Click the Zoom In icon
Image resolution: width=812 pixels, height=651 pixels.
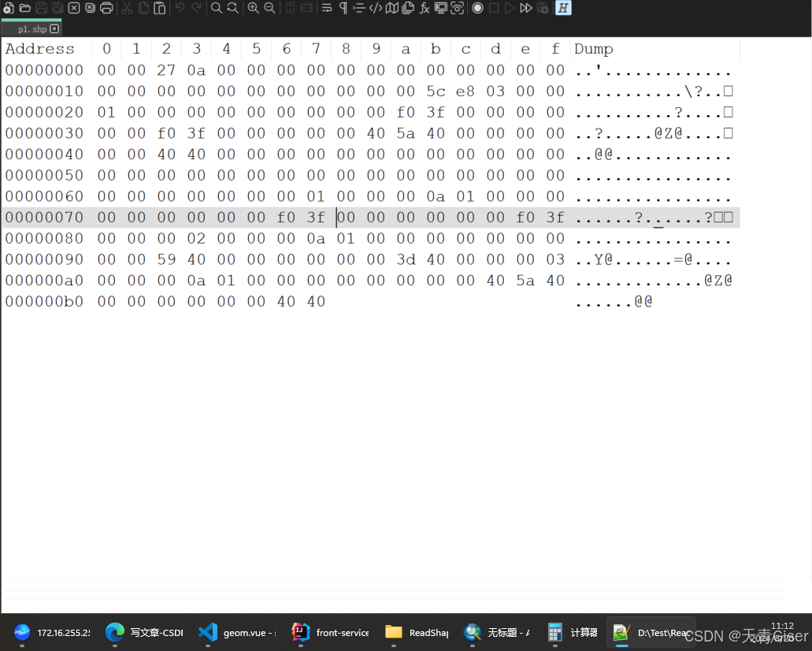pos(254,8)
